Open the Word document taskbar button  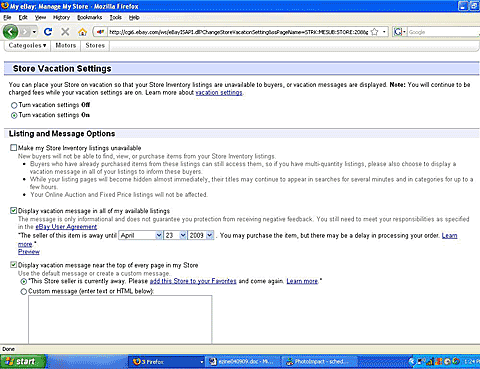pyautogui.click(x=242, y=362)
